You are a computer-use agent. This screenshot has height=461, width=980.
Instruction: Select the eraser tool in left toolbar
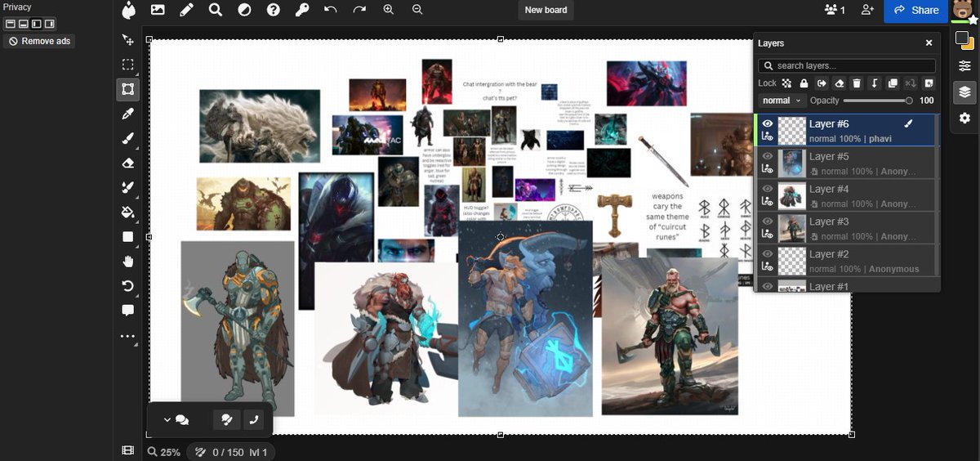[127, 163]
